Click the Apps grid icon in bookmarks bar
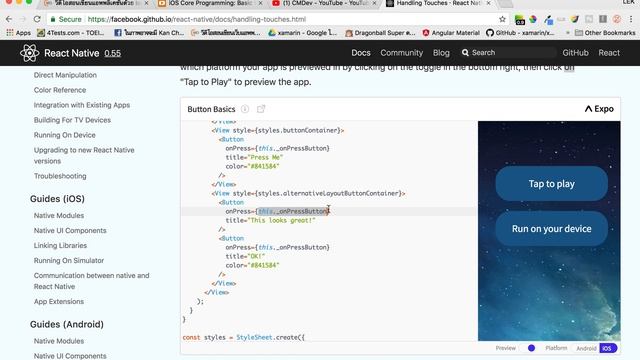This screenshot has width=640, height=360. 9,33
